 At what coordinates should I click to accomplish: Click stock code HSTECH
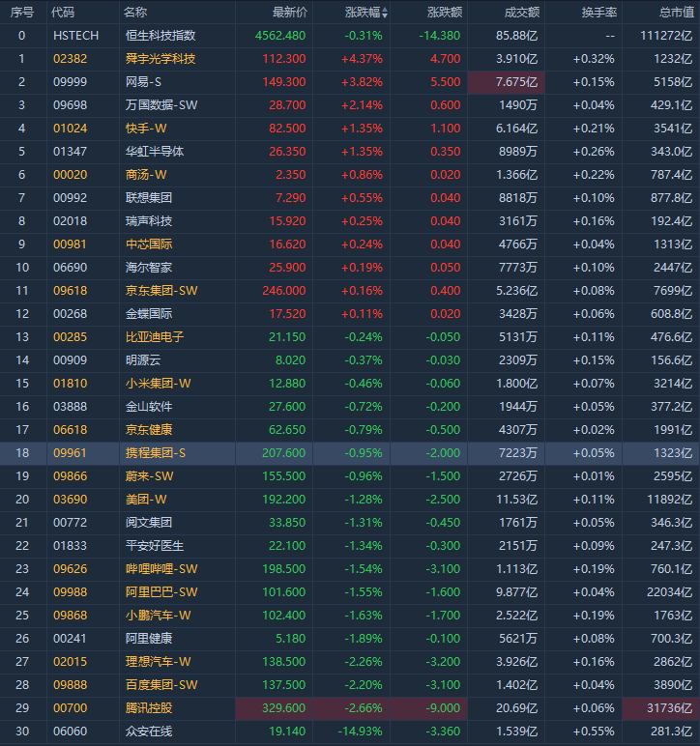[75, 35]
